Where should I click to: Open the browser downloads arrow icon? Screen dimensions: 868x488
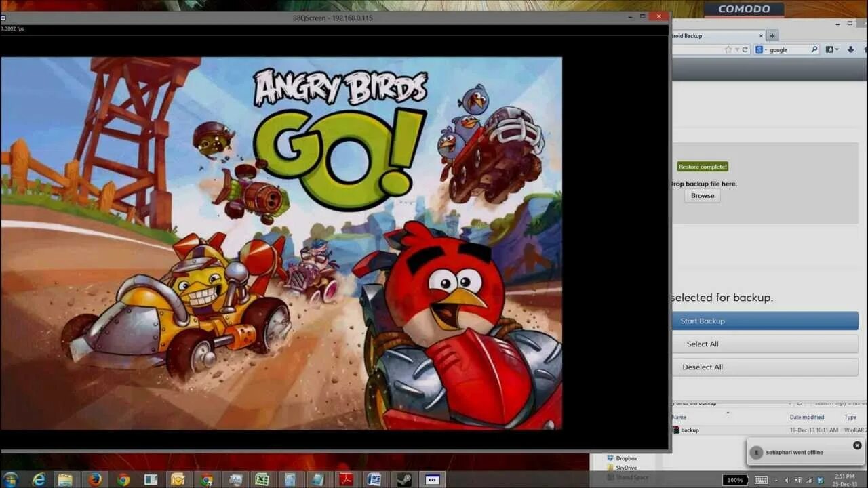pyautogui.click(x=850, y=49)
